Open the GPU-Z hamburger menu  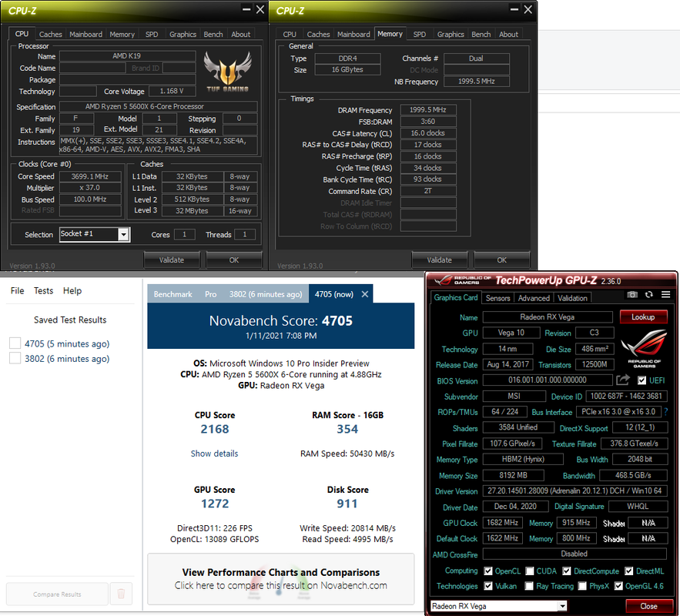(x=665, y=295)
